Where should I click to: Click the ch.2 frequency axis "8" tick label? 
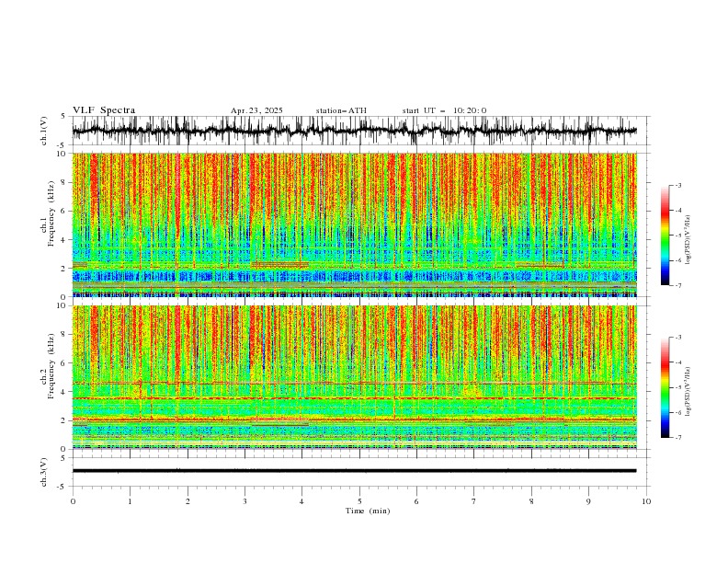pyautogui.click(x=64, y=335)
